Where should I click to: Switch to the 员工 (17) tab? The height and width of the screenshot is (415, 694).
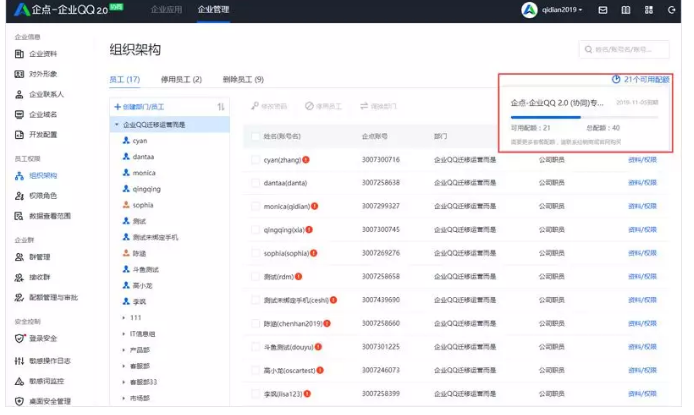click(x=124, y=80)
